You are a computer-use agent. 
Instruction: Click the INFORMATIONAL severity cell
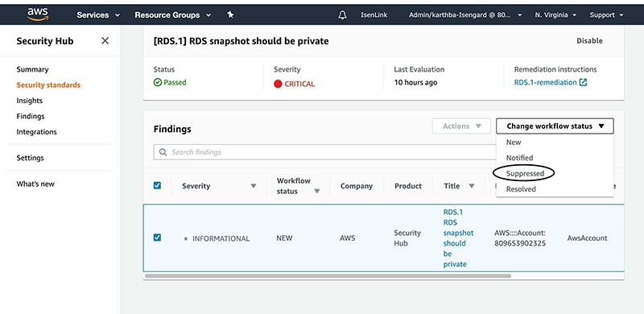click(221, 238)
